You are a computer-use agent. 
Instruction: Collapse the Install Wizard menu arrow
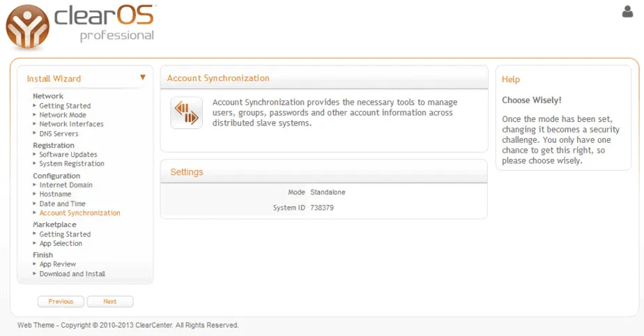tap(143, 78)
